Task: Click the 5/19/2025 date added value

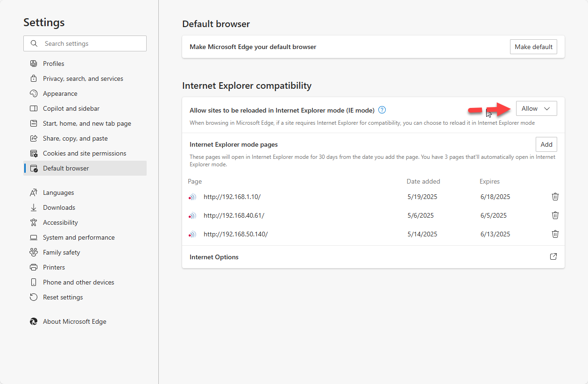Action: tap(422, 197)
